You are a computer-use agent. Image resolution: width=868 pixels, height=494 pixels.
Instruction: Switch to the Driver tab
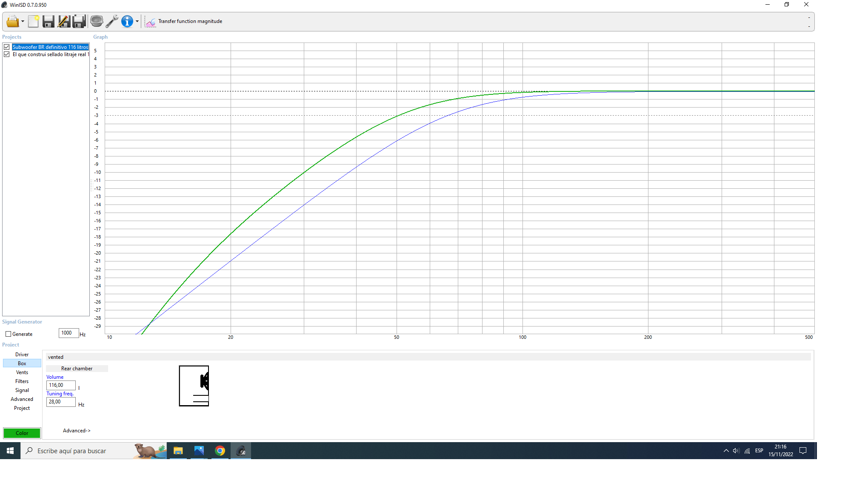click(22, 355)
